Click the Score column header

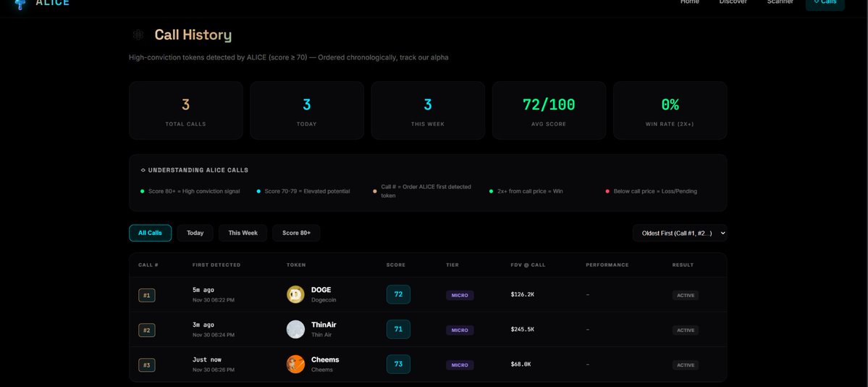pos(396,265)
